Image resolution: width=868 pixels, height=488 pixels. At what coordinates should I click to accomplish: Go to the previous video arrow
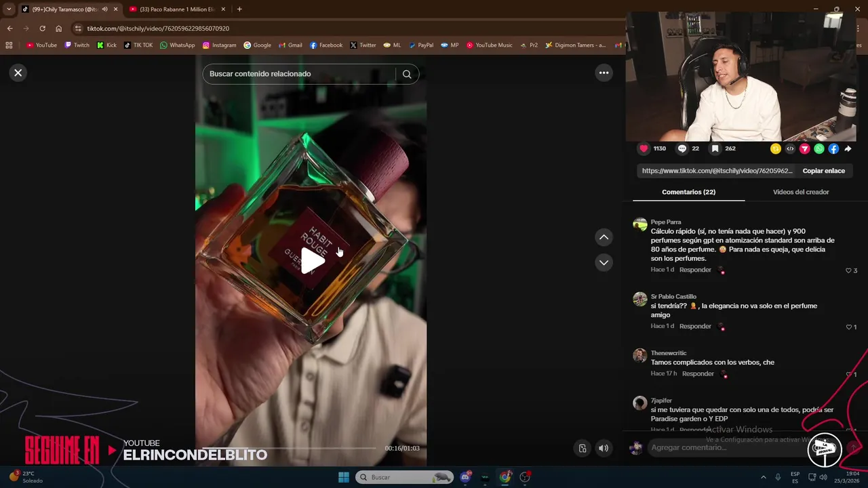point(604,237)
